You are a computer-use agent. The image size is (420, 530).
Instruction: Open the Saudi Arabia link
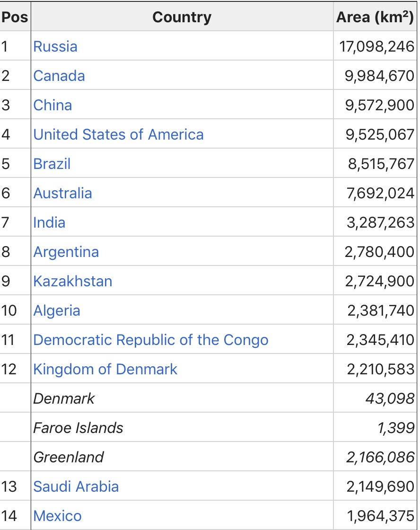[x=76, y=487]
